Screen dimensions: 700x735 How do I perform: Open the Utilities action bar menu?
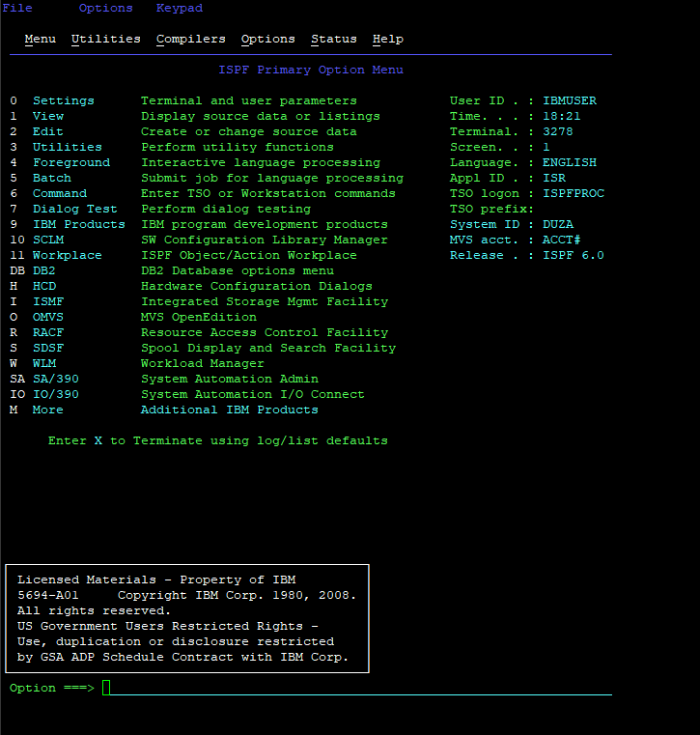point(106,39)
